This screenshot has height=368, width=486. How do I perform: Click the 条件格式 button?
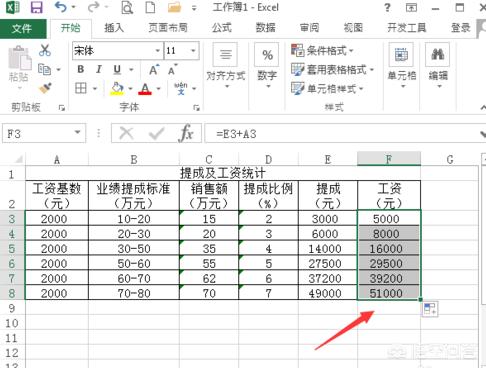pos(322,50)
